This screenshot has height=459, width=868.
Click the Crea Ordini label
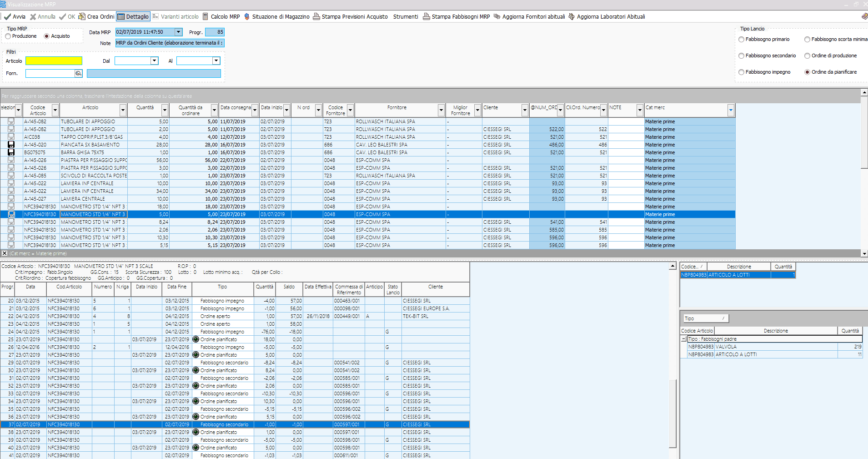[x=100, y=17]
